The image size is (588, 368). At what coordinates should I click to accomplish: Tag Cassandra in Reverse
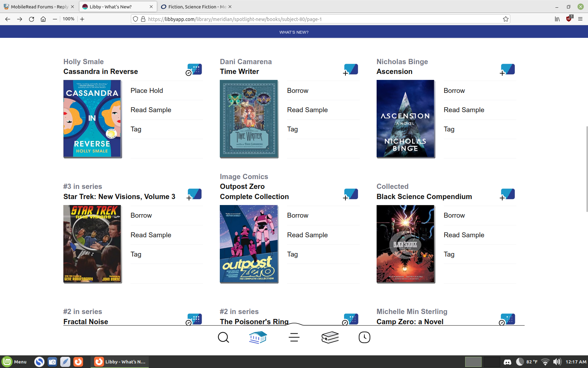tap(167, 129)
